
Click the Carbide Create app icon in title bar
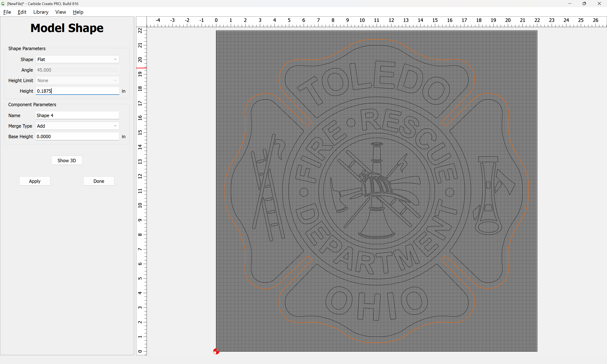click(3, 4)
